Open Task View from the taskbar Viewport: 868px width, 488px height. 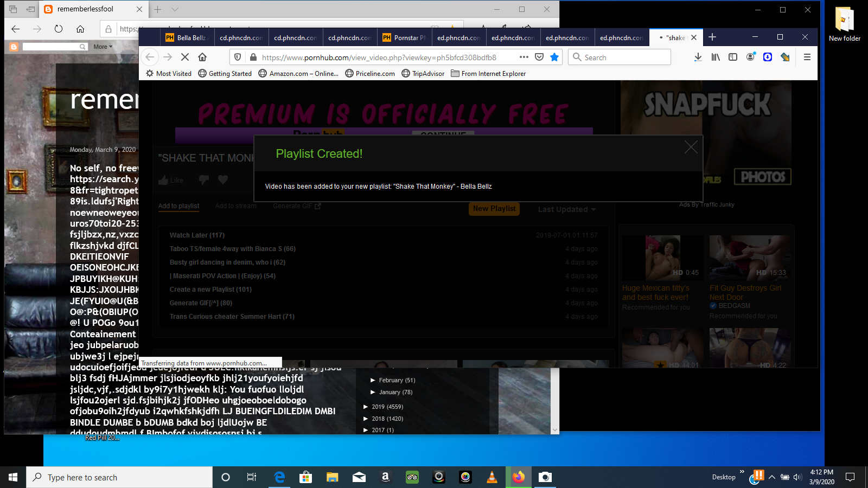click(252, 477)
